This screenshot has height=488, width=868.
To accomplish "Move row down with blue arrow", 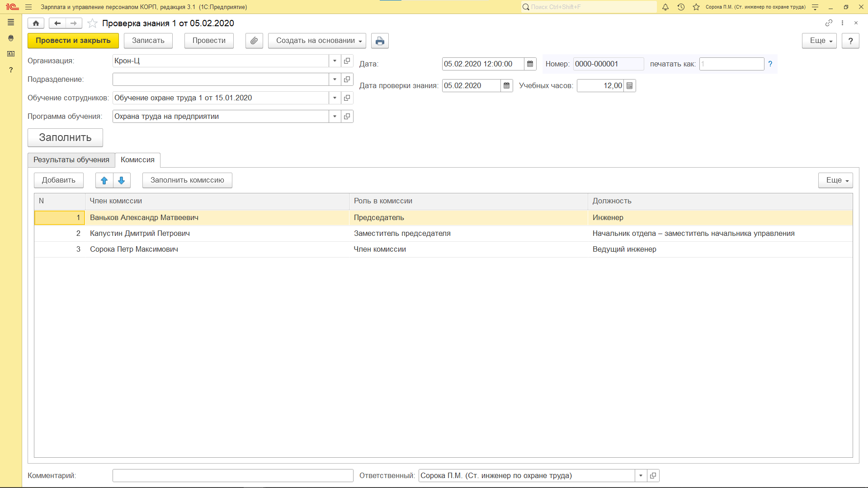I will [x=121, y=180].
